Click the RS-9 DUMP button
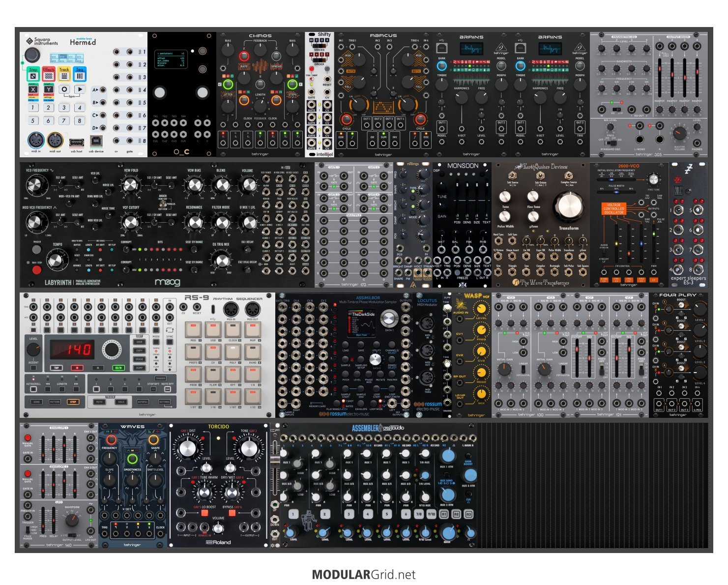This screenshot has width=728, height=585. [x=140, y=367]
